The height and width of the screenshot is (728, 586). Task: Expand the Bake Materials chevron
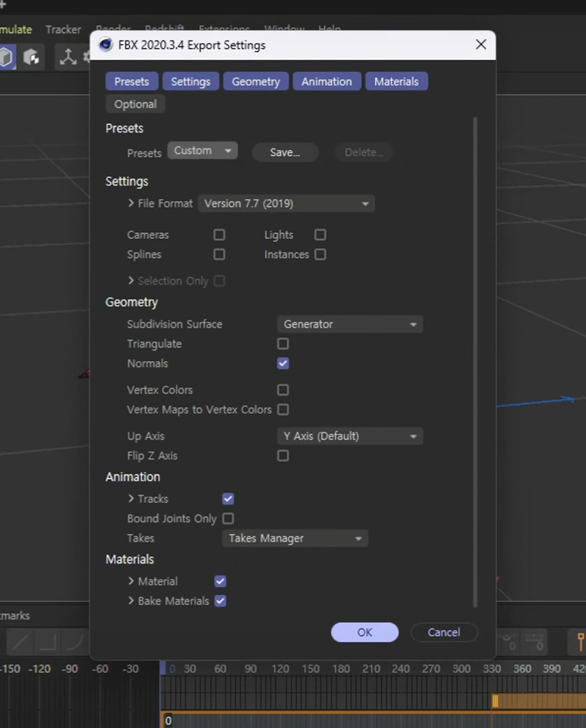(x=131, y=601)
